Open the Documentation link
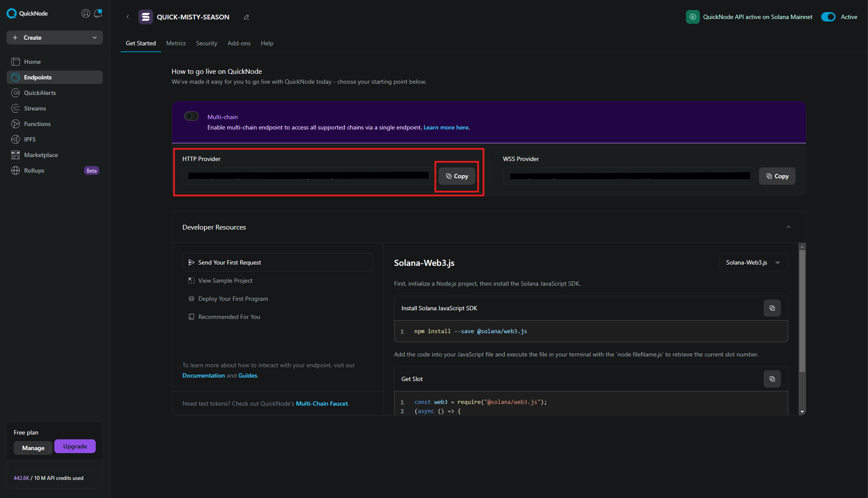Viewport: 868px width, 498px height. tap(204, 375)
